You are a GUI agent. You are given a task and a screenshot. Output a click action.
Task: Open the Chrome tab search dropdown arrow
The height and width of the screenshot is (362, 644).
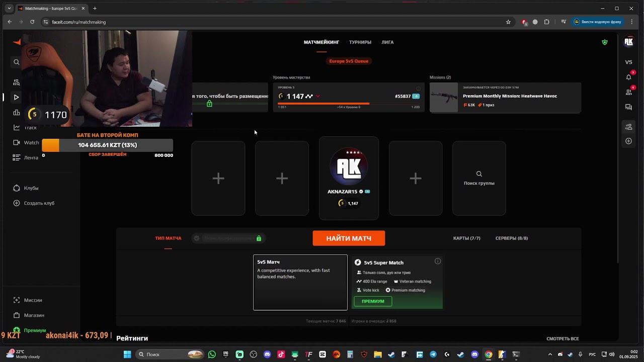point(9,8)
